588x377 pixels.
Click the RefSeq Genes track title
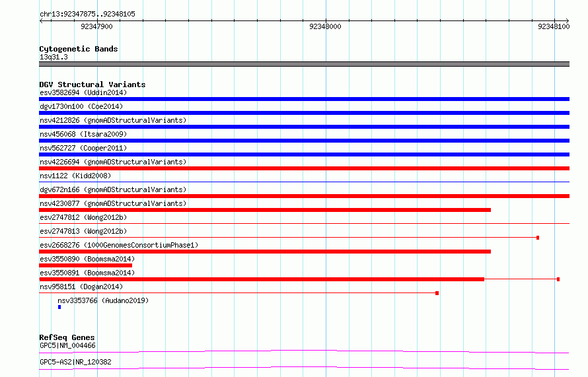pyautogui.click(x=67, y=337)
